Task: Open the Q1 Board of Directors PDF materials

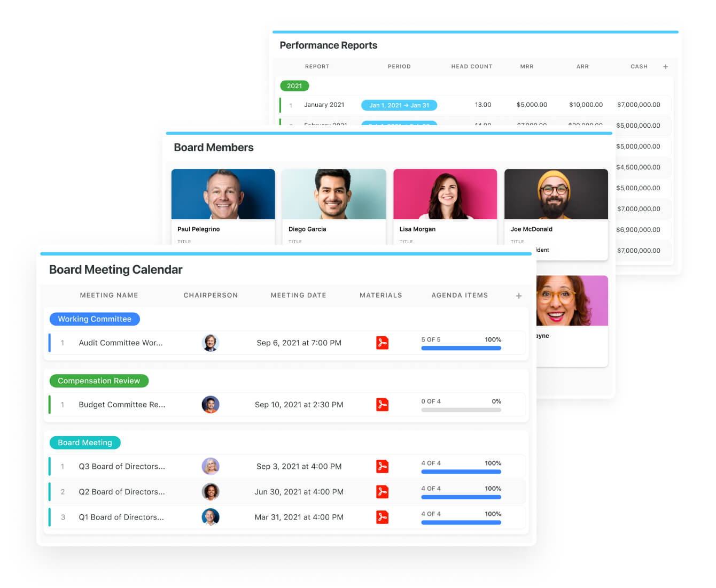Action: (x=382, y=517)
